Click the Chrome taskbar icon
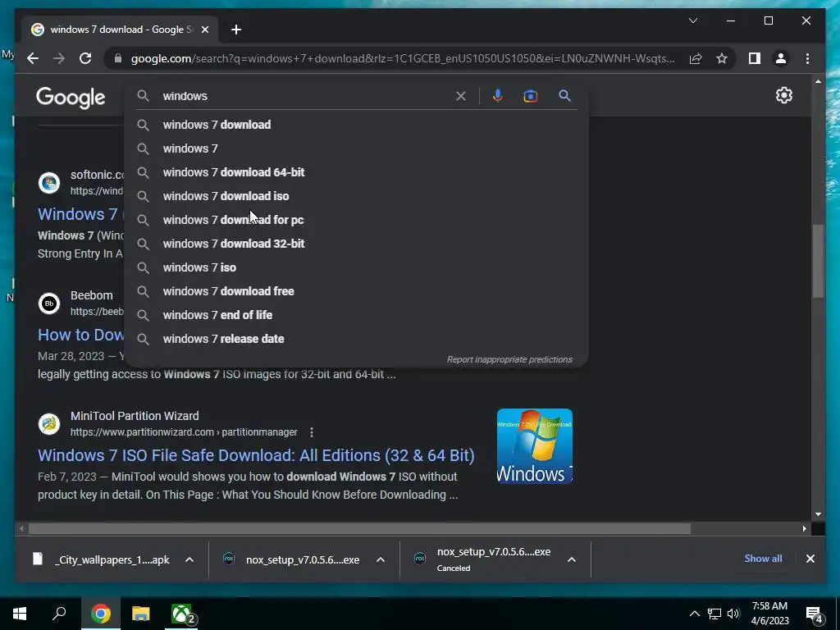 coord(100,614)
